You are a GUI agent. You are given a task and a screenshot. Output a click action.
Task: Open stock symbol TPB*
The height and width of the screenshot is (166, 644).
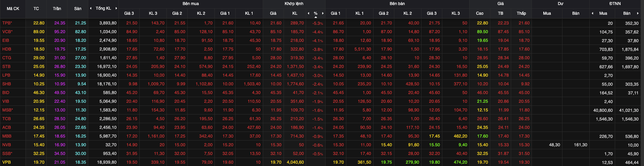pos(7,23)
